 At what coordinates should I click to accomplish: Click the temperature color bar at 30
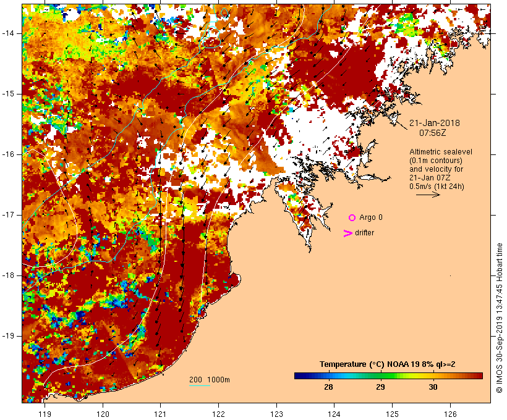pos(433,376)
